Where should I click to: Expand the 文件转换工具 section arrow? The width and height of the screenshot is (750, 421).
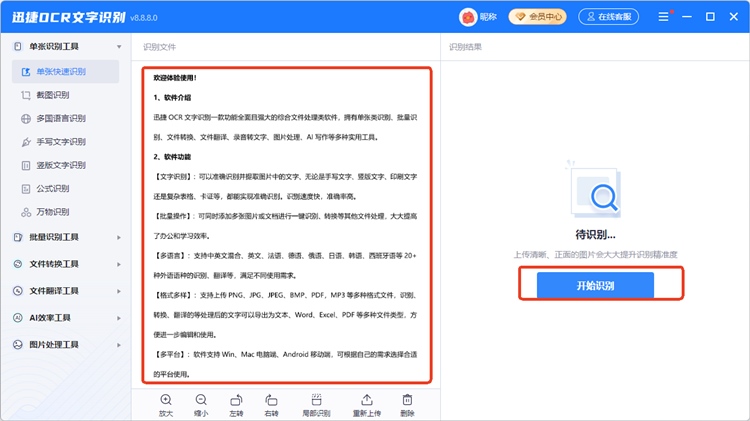pyautogui.click(x=119, y=264)
